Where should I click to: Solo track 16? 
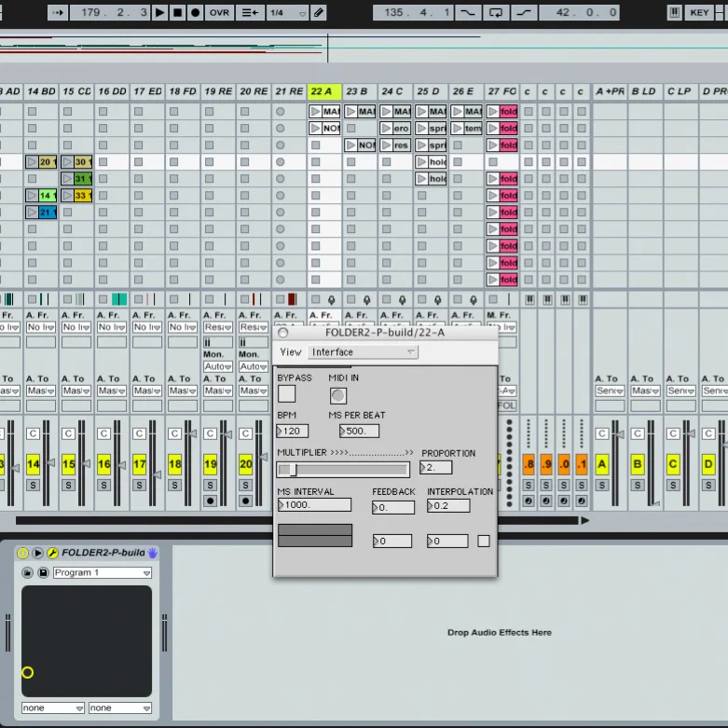click(104, 486)
